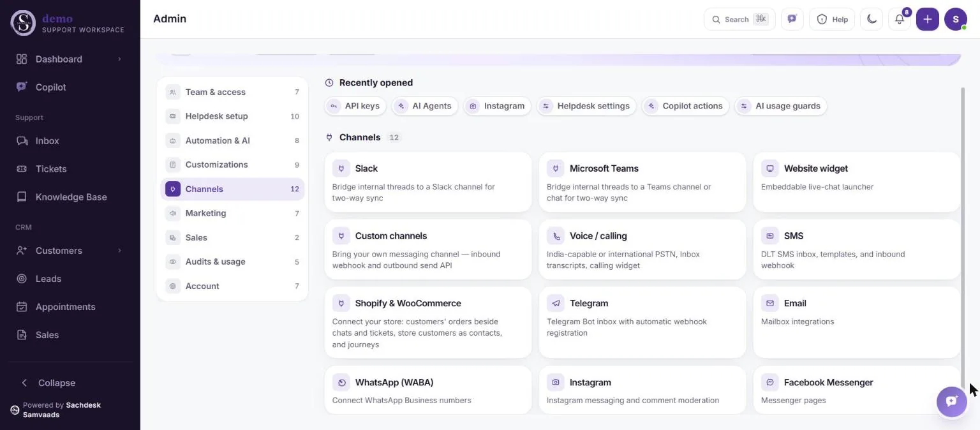Click the Shopify & WooCommerce card icon
This screenshot has height=430, width=980.
coord(341,304)
